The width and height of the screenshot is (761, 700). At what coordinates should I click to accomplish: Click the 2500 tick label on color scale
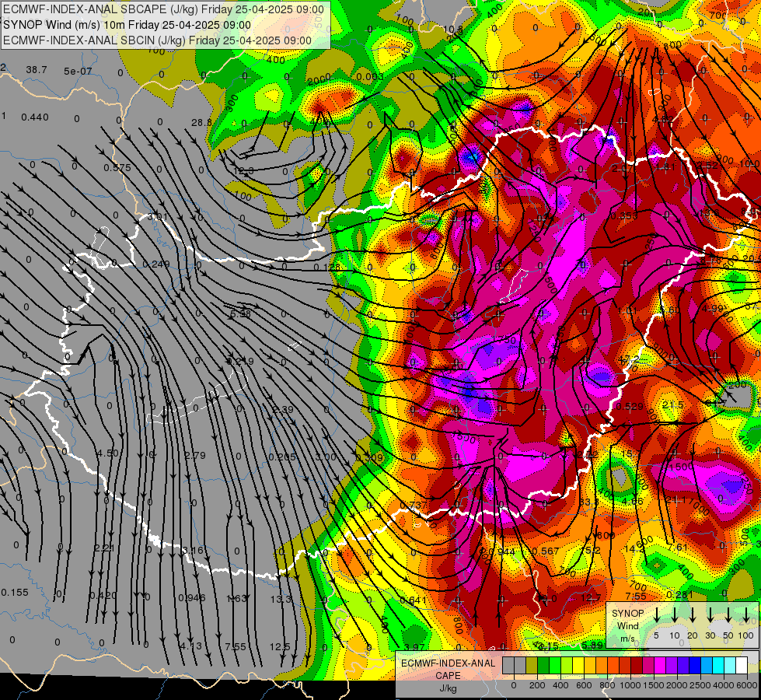click(700, 685)
